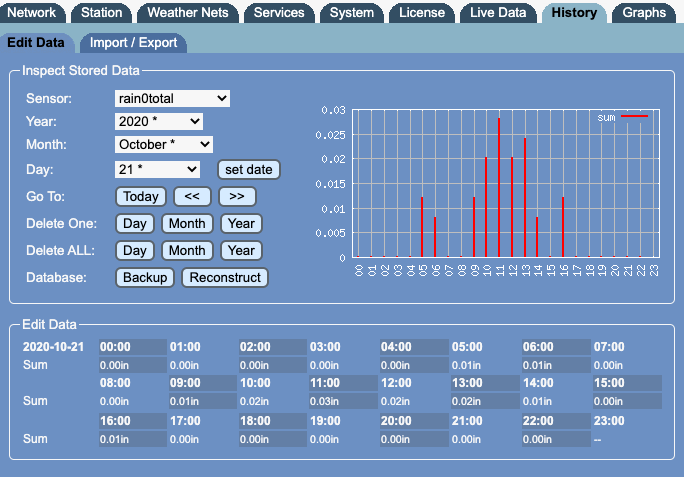Select the Import / Export sub-tab
The image size is (684, 477).
133,43
